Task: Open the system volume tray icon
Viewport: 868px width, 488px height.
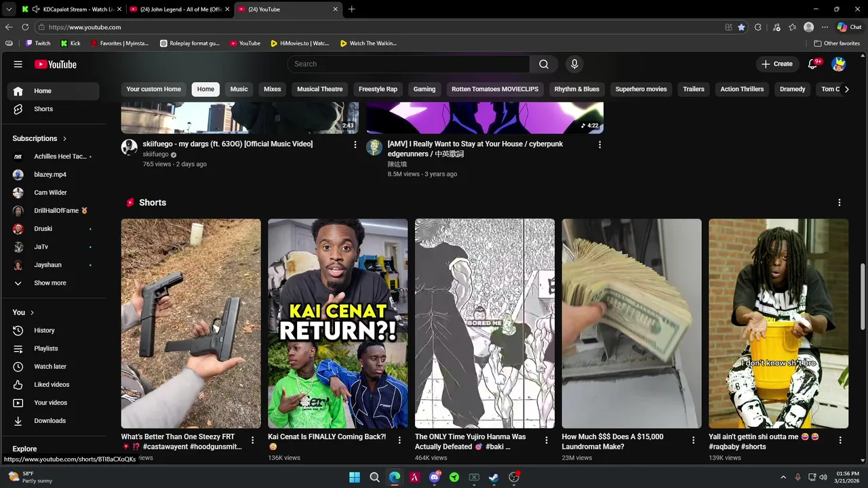Action: 823,477
